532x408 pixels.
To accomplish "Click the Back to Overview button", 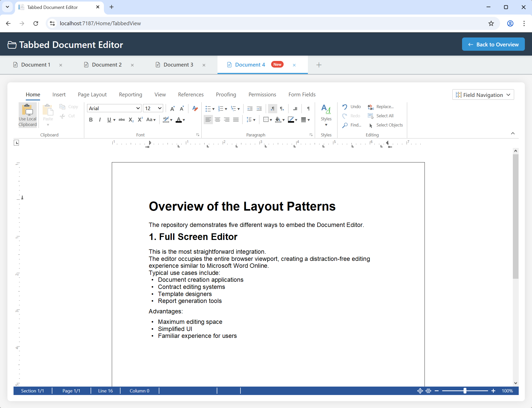I will click(x=493, y=44).
